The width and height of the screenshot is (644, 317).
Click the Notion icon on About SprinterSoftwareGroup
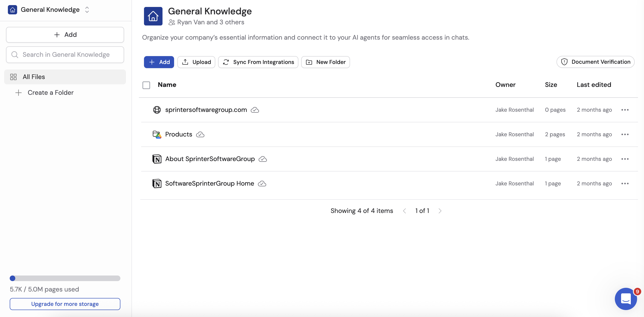point(157,159)
